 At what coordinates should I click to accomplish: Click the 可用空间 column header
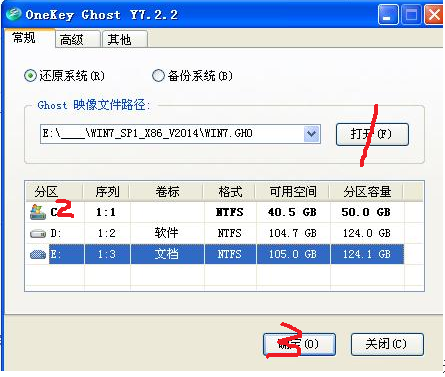293,192
